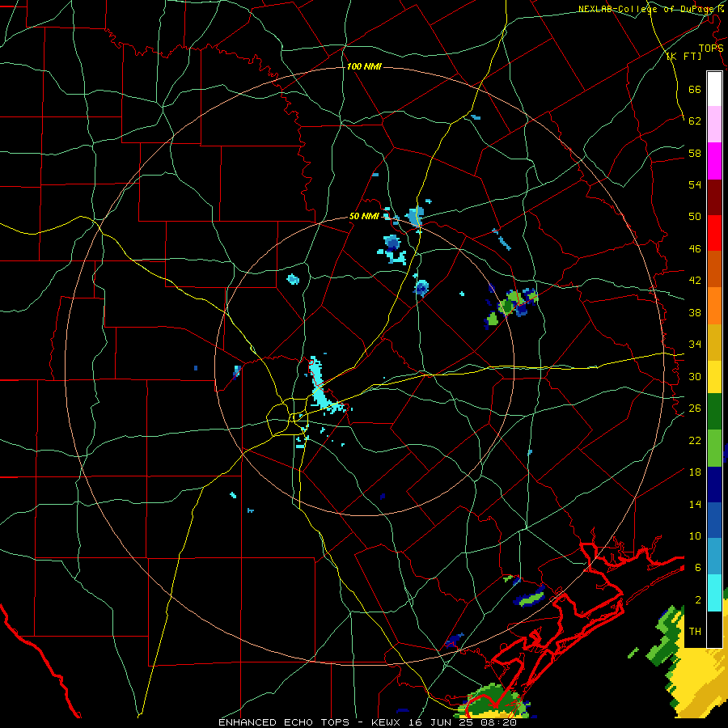Click the bright red legend swatch

[714, 233]
